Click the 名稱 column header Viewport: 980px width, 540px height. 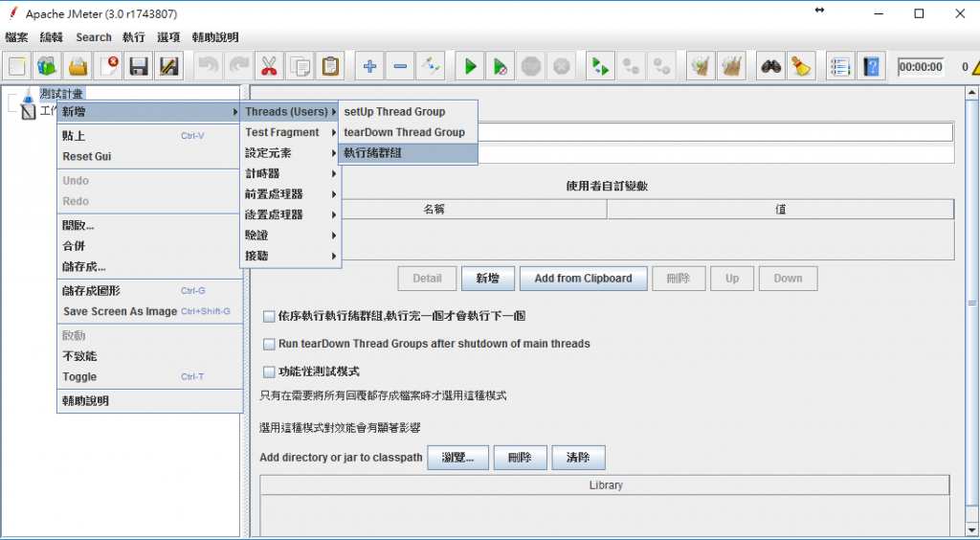click(434, 210)
